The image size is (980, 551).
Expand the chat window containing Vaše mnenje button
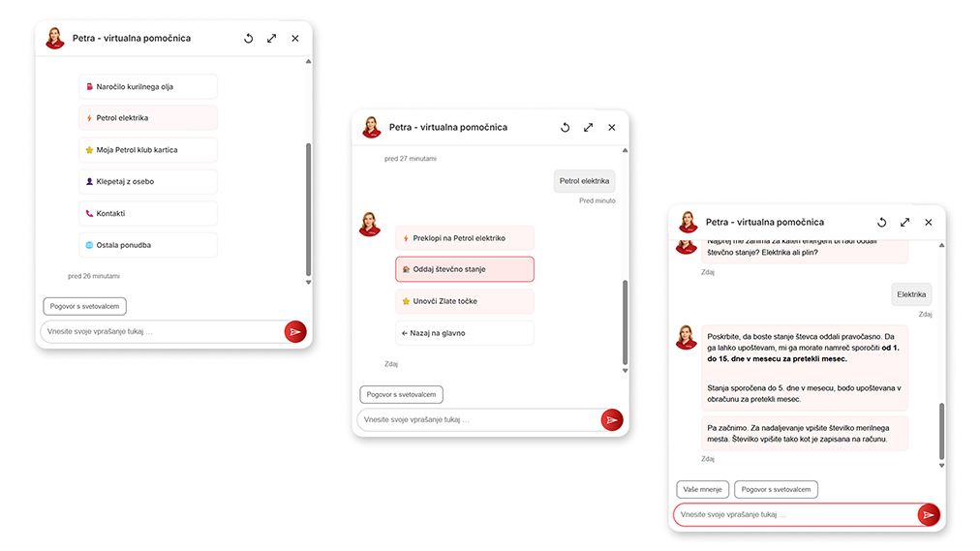pos(904,223)
